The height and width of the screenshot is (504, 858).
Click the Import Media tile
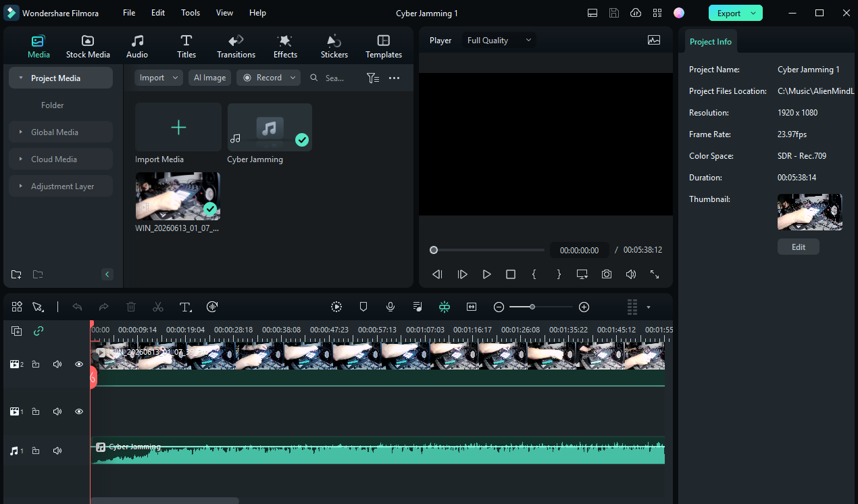pyautogui.click(x=178, y=127)
